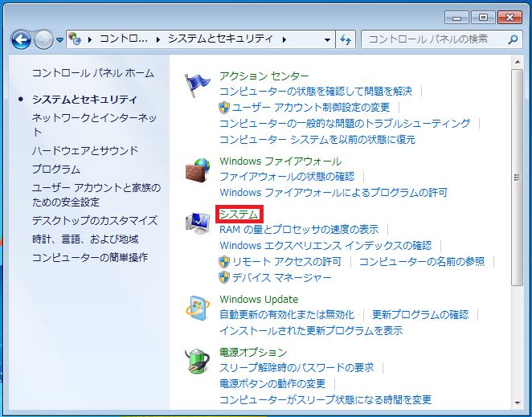Open 時計、言語、および地域 category
Screen dimensions: 532x417
85,239
